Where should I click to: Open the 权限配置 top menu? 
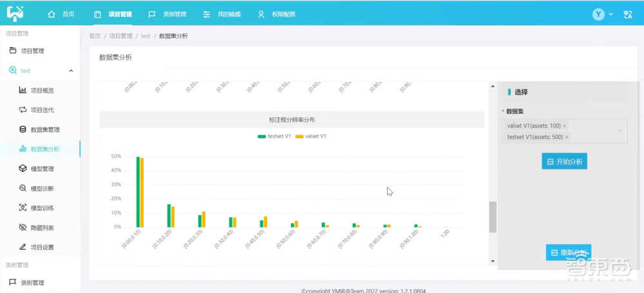coord(276,14)
